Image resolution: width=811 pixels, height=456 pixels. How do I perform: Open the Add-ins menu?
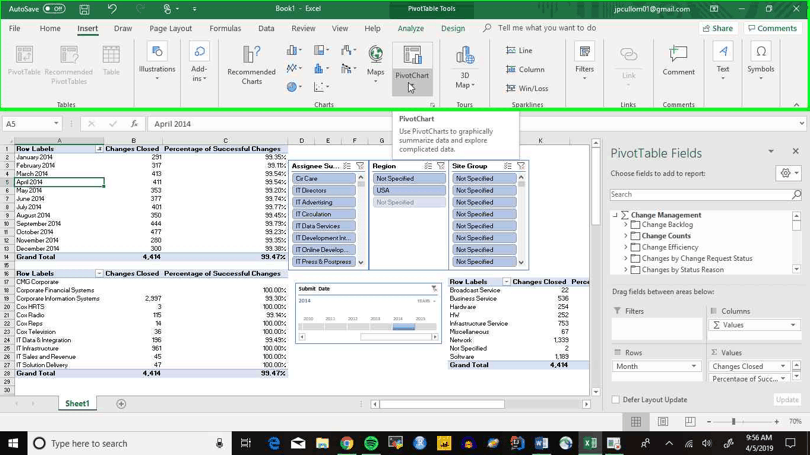[x=199, y=63]
